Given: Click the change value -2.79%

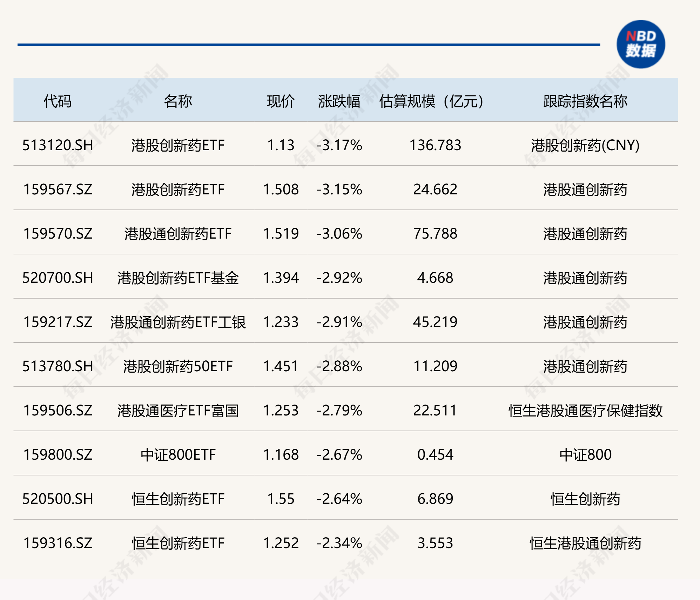Looking at the screenshot, I should (x=339, y=410).
